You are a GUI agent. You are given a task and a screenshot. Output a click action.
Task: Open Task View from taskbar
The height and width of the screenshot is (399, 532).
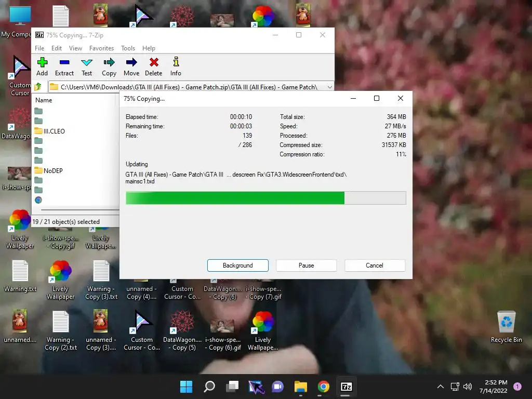click(x=232, y=387)
